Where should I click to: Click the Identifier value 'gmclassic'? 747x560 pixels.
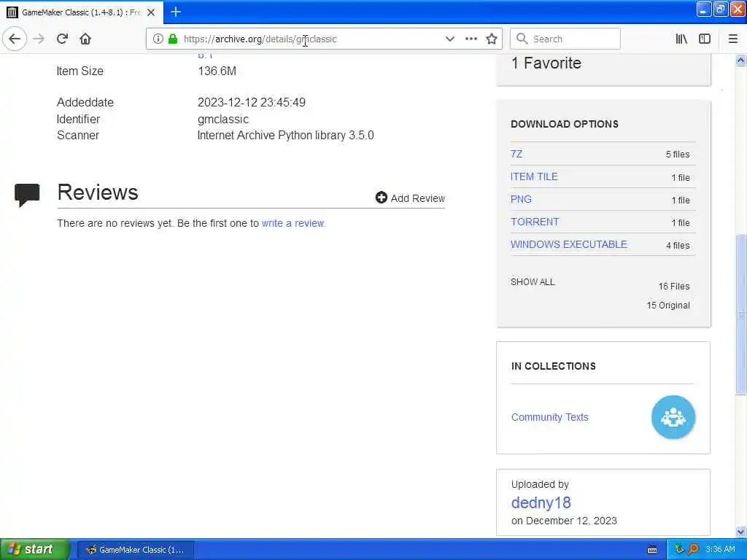[223, 119]
